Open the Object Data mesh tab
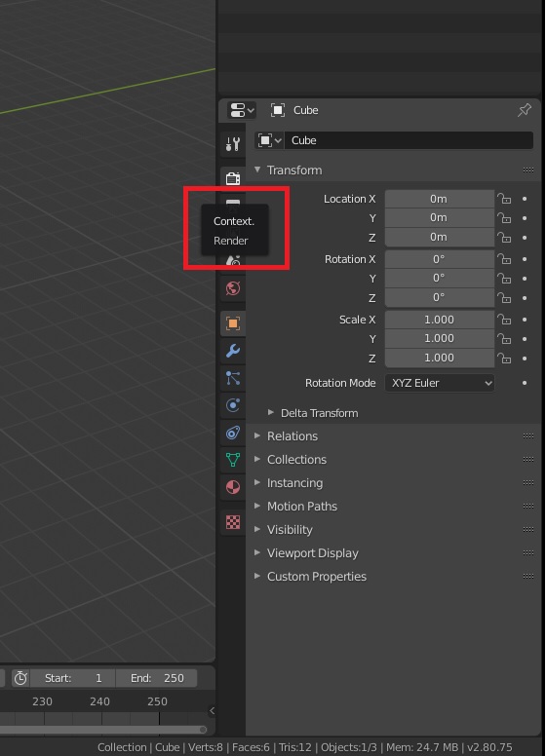The image size is (546, 756). pos(233,460)
